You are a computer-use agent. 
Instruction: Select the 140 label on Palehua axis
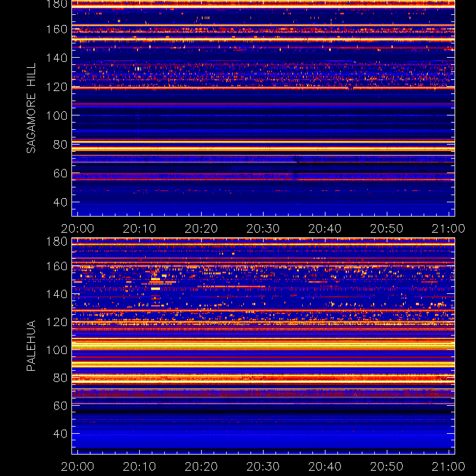(x=57, y=294)
